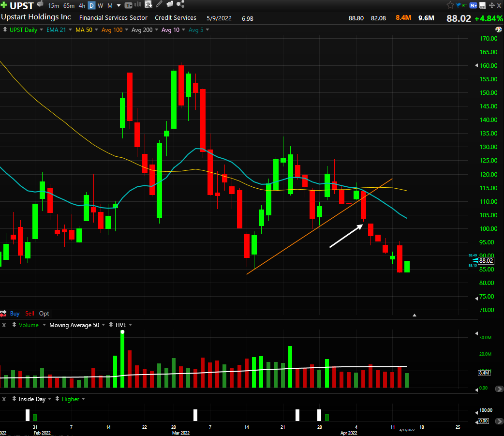Close the Volume panel with its X
The height and width of the screenshot is (436, 504).
[x=4, y=325]
